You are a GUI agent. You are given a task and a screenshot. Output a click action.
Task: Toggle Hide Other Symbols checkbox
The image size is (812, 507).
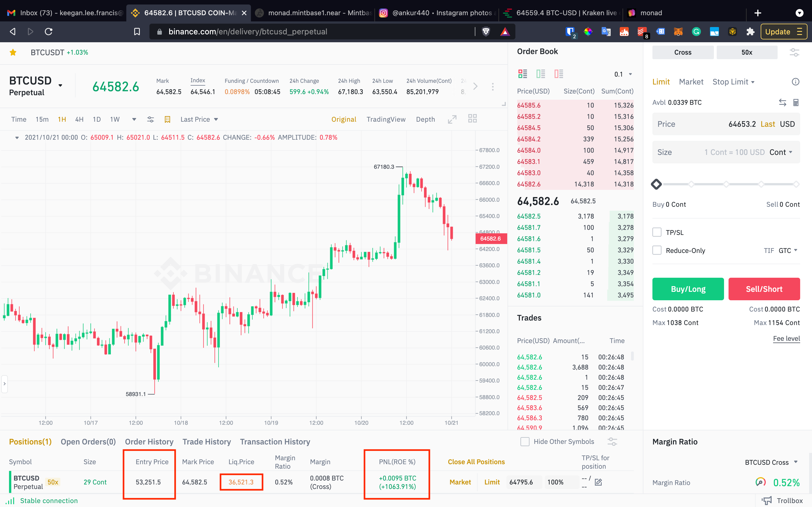[x=525, y=442]
